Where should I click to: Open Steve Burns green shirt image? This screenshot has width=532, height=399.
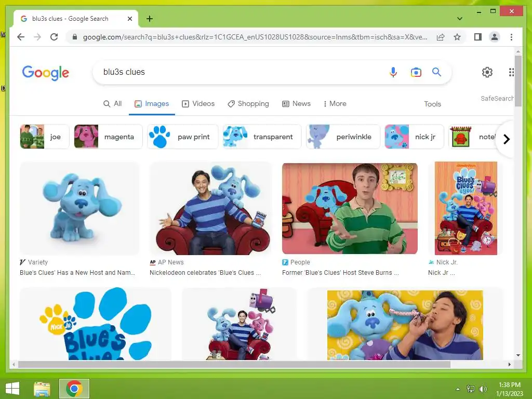coord(350,208)
